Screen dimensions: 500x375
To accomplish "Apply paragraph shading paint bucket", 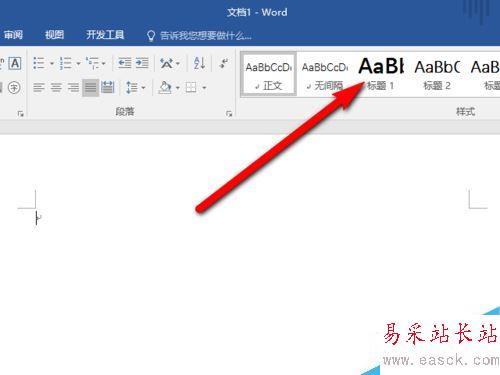I will pos(165,88).
